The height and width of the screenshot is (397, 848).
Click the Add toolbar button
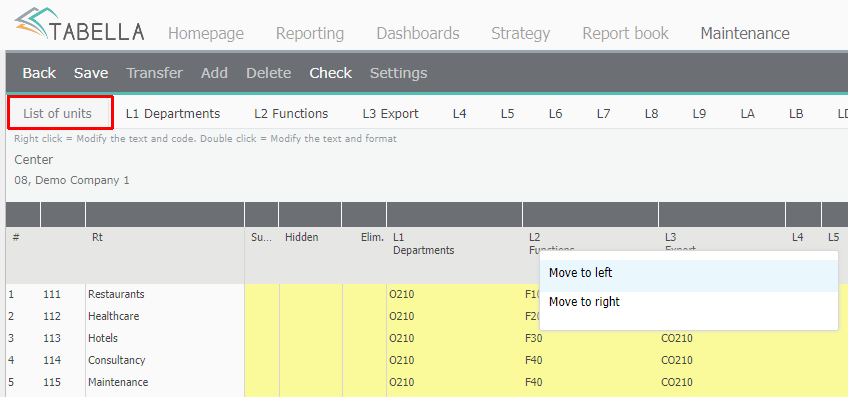pyautogui.click(x=214, y=73)
